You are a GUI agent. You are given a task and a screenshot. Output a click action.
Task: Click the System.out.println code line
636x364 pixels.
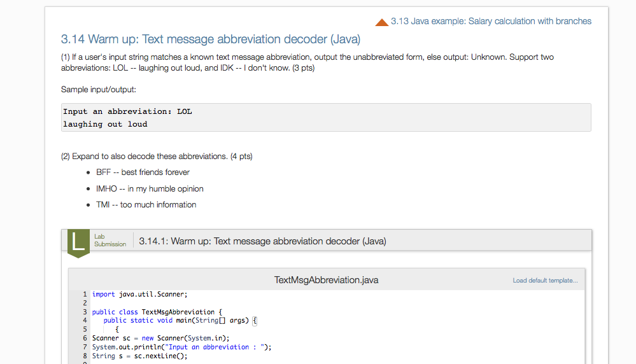[x=181, y=347]
